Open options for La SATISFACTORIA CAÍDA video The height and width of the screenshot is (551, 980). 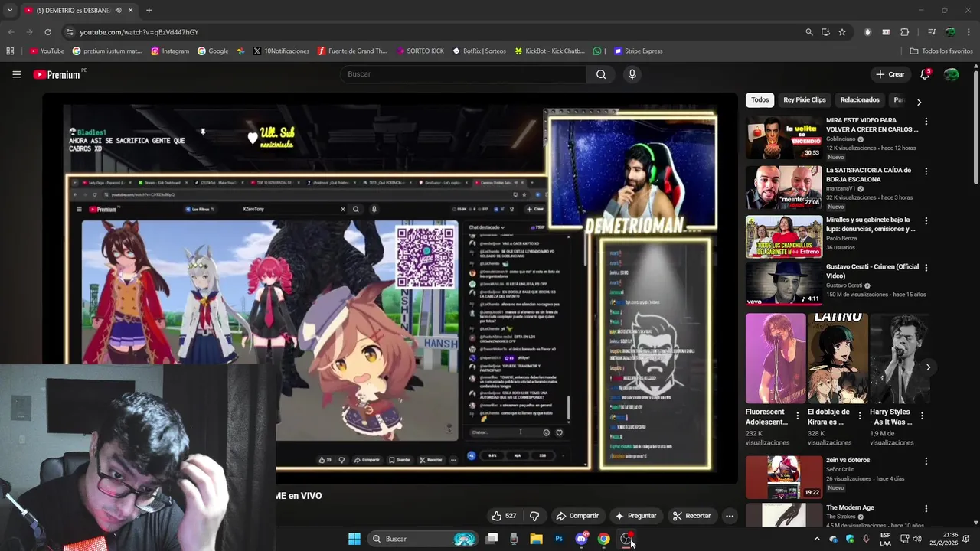click(x=926, y=171)
